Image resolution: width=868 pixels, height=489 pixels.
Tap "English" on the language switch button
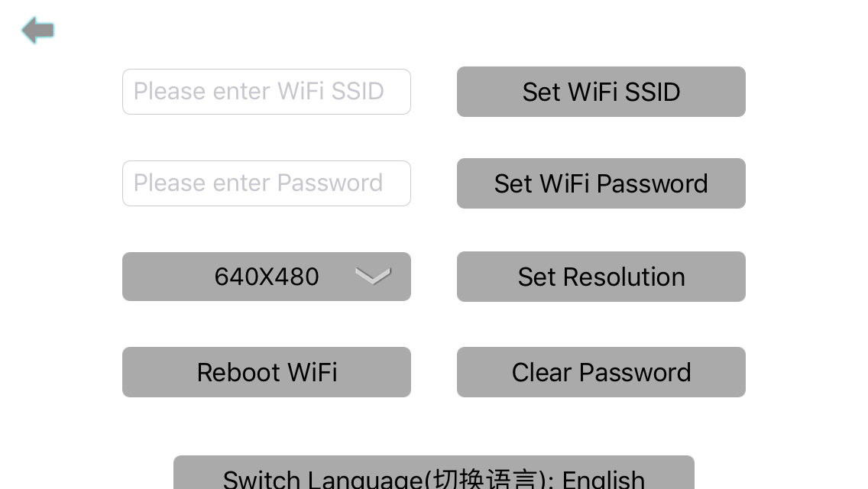(604, 479)
